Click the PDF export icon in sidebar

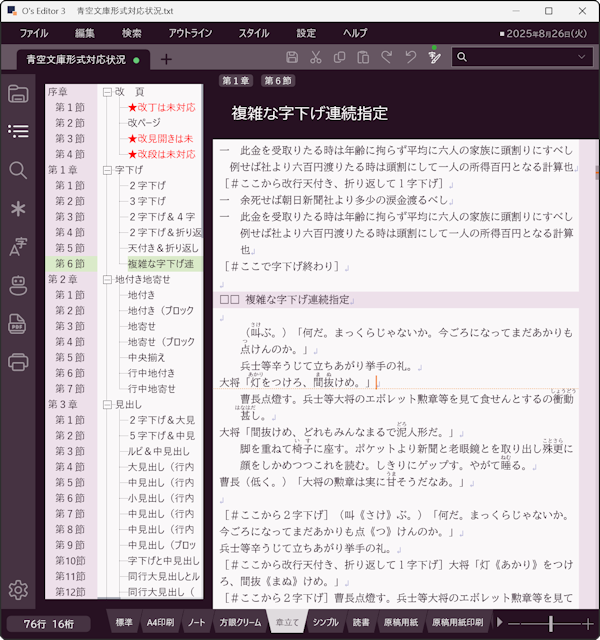pyautogui.click(x=17, y=323)
